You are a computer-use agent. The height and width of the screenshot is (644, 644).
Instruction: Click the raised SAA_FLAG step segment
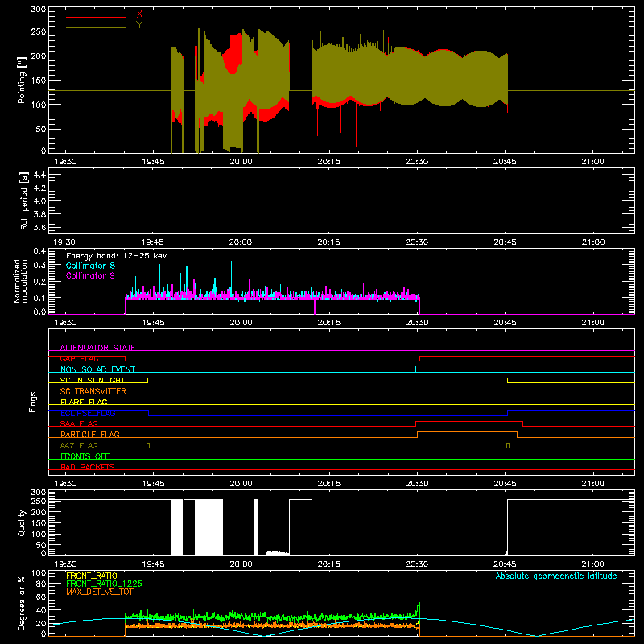[x=469, y=421]
